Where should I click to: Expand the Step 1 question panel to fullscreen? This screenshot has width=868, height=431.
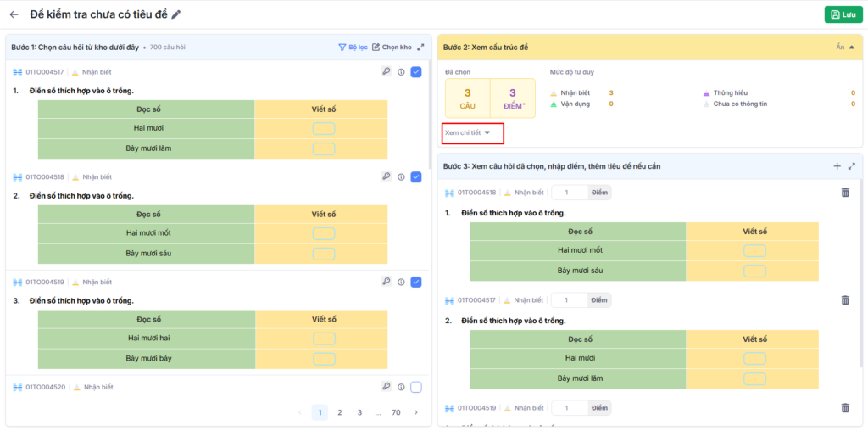[420, 48]
